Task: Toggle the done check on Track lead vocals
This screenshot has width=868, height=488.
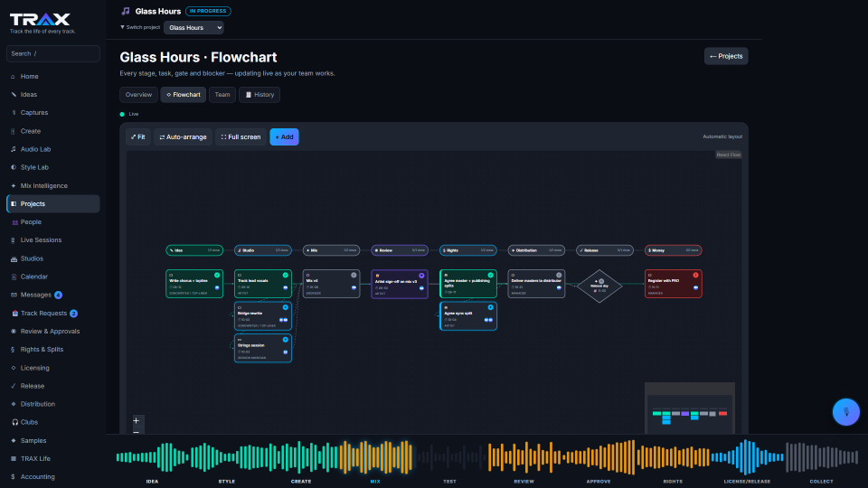Action: (286, 275)
